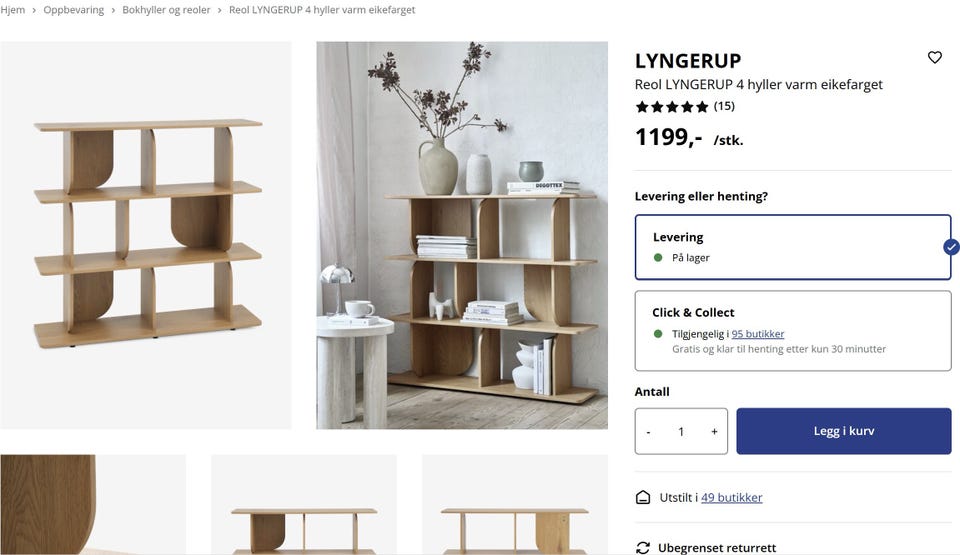Increase quantity with the plus button

point(714,431)
